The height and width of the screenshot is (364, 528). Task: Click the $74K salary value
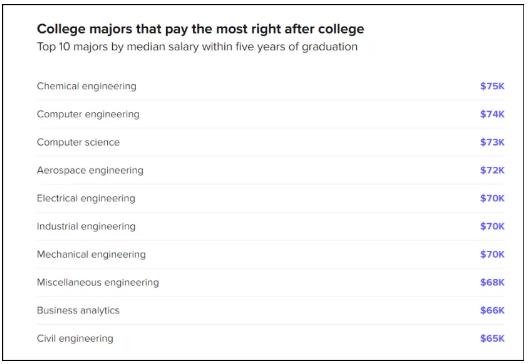click(x=492, y=114)
